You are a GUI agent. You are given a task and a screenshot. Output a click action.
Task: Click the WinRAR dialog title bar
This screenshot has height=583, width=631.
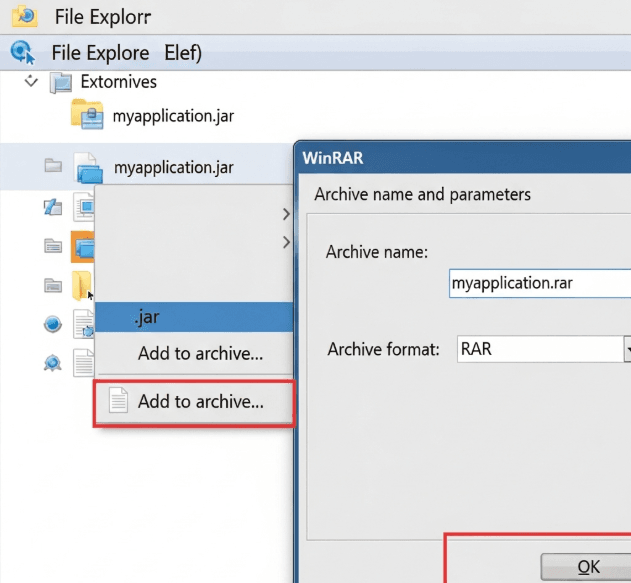coord(463,158)
